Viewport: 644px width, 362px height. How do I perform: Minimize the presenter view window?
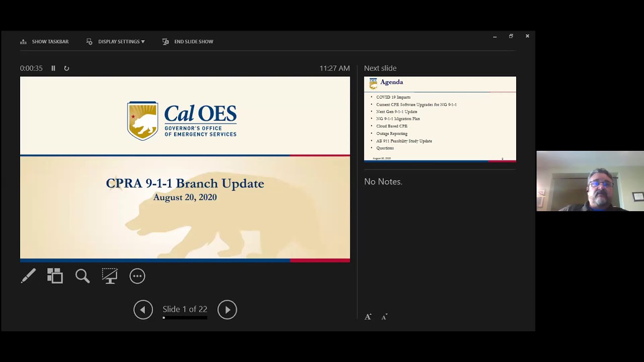(495, 36)
